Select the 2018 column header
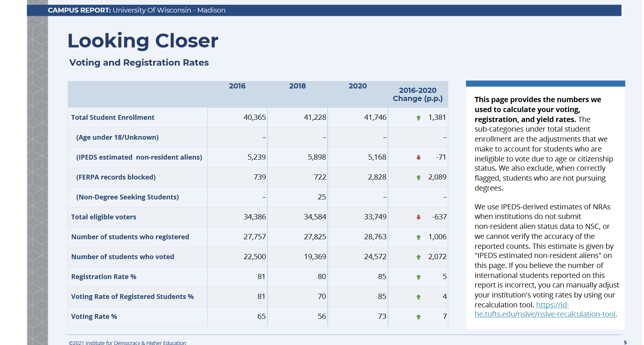 point(297,86)
